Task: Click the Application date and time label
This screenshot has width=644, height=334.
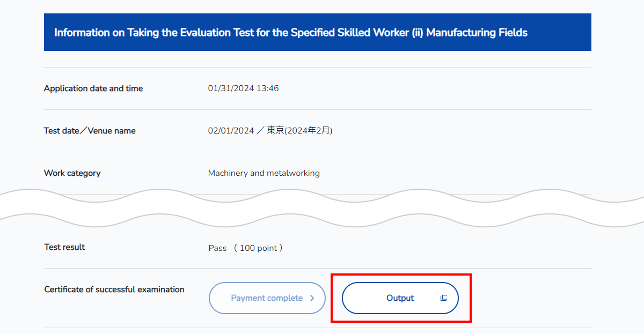Action: pyautogui.click(x=93, y=88)
